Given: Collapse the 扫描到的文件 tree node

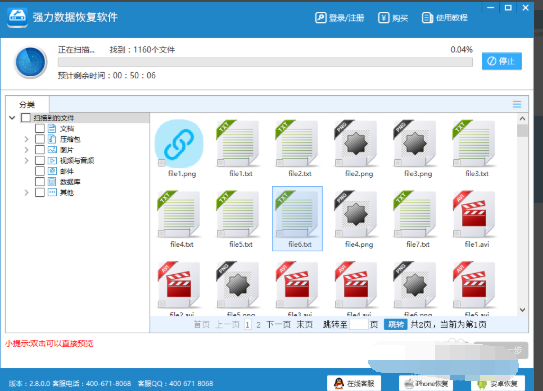Looking at the screenshot, I should pos(12,118).
